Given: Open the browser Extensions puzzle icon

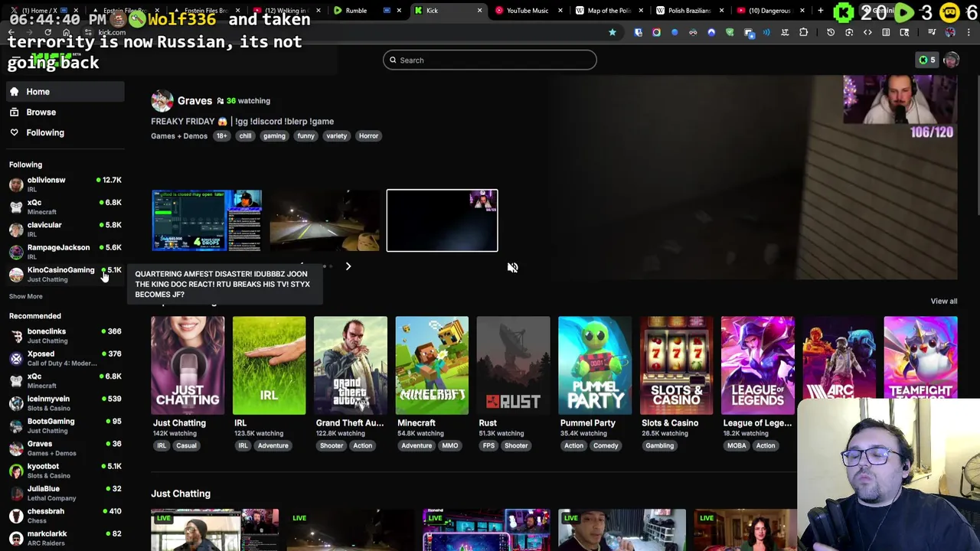Looking at the screenshot, I should click(x=803, y=32).
